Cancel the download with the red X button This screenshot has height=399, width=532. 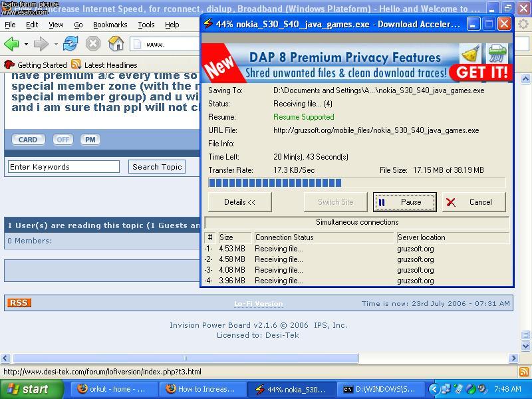click(x=473, y=202)
